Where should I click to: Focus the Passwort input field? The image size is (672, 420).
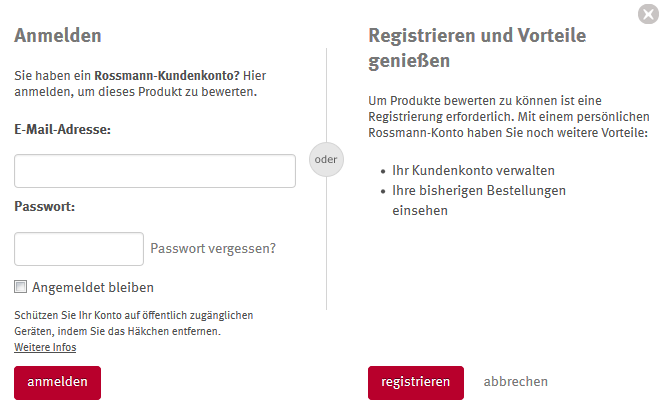click(79, 249)
